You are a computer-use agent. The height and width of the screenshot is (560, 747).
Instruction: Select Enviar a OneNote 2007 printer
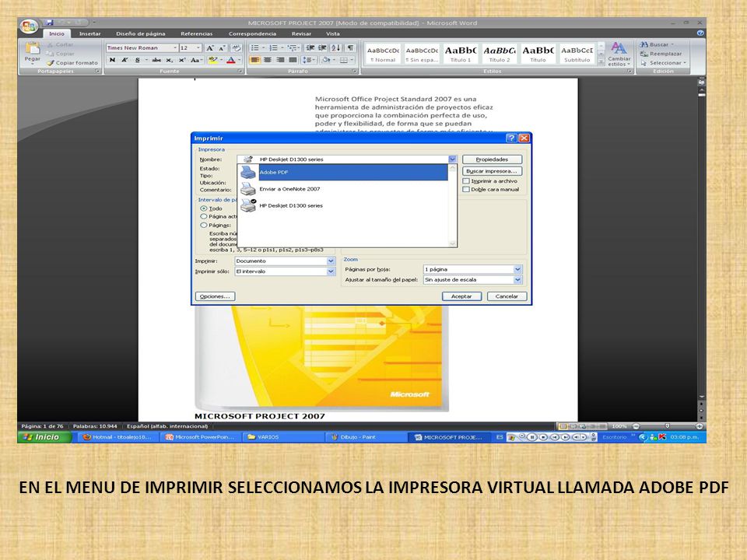(x=343, y=189)
